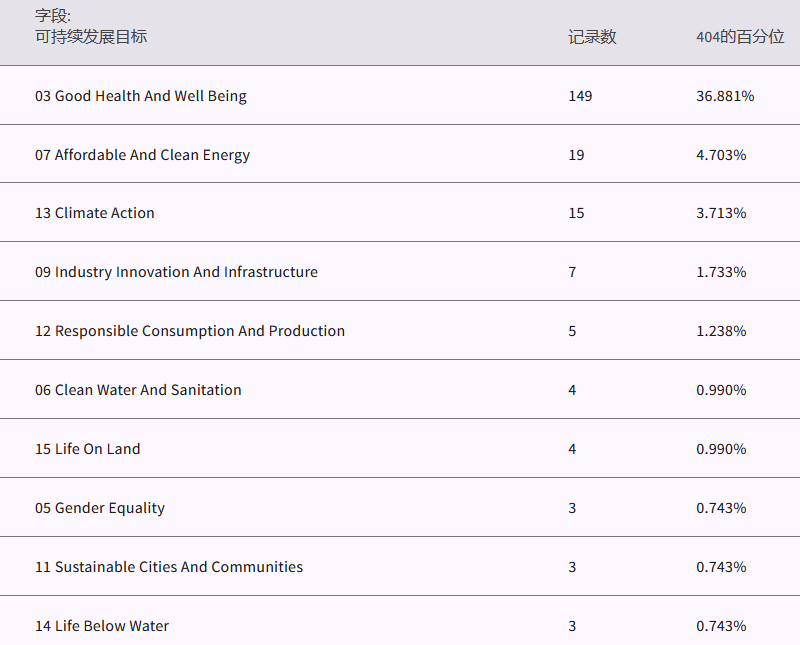
Task: Select the 03 Good Health And Well Being row
Action: [x=141, y=96]
